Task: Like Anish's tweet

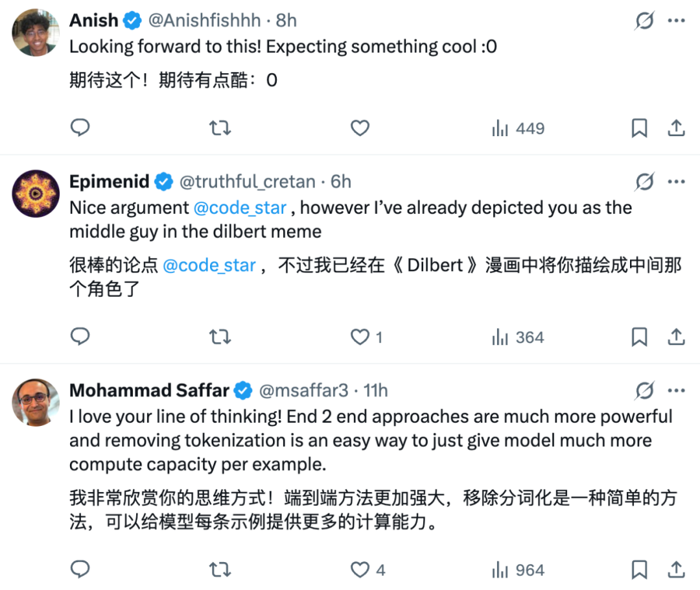Action: [x=360, y=128]
